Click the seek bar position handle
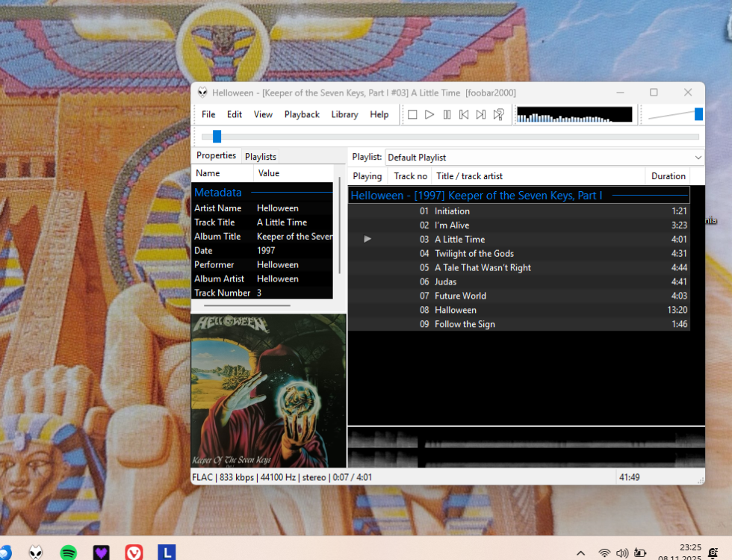Image resolution: width=732 pixels, height=560 pixels. (217, 137)
